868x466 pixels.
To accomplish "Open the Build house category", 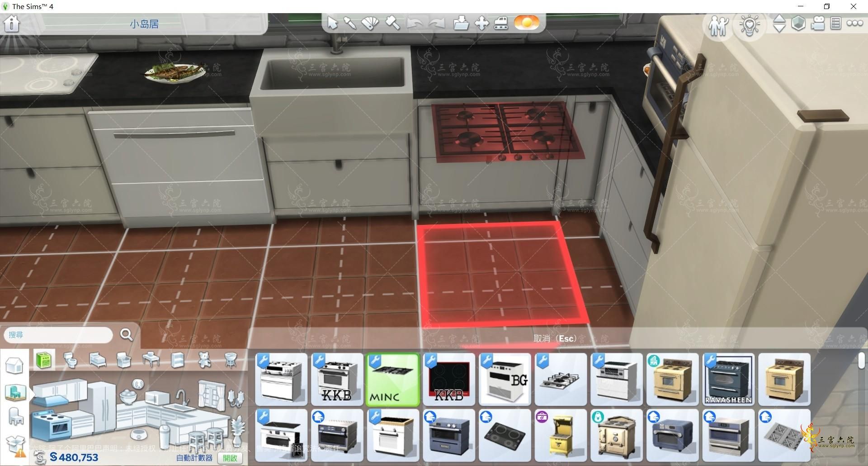I will coord(14,366).
